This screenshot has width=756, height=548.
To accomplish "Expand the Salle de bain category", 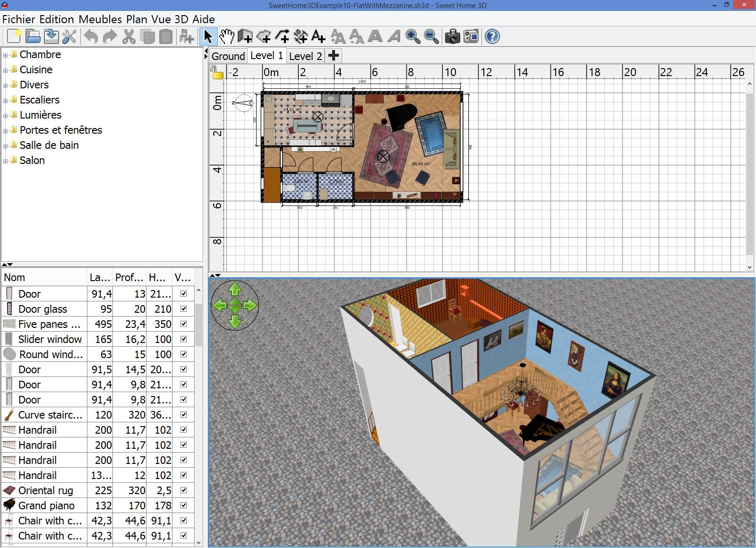I will pos(6,146).
